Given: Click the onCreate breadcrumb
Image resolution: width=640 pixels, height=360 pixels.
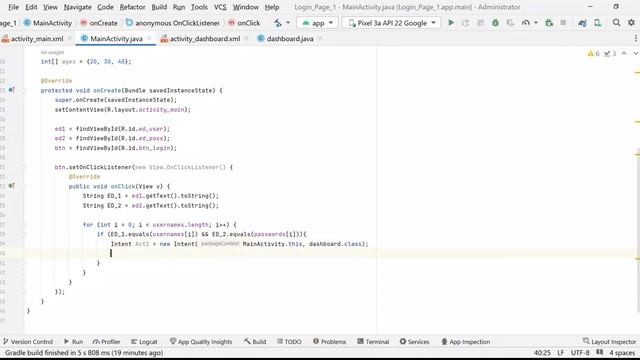Looking at the screenshot, I should coord(99,23).
